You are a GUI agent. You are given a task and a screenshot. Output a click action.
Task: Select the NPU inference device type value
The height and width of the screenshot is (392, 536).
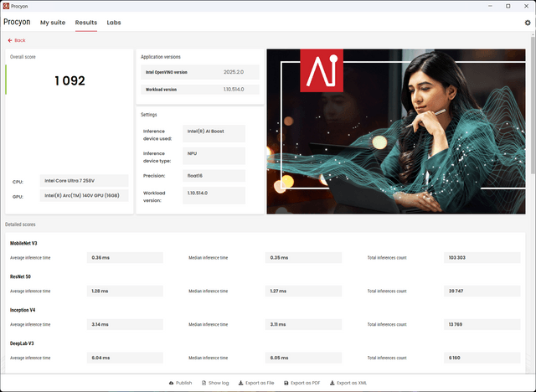pos(214,156)
